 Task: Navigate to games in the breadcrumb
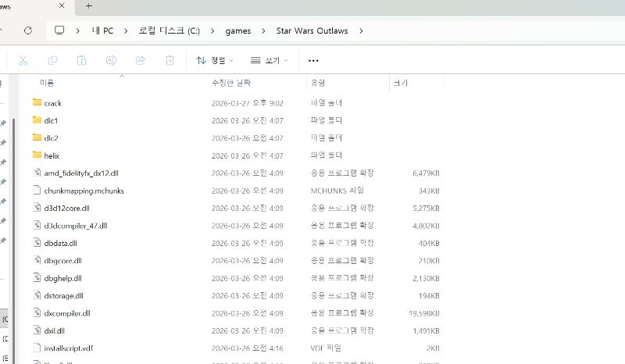point(238,30)
